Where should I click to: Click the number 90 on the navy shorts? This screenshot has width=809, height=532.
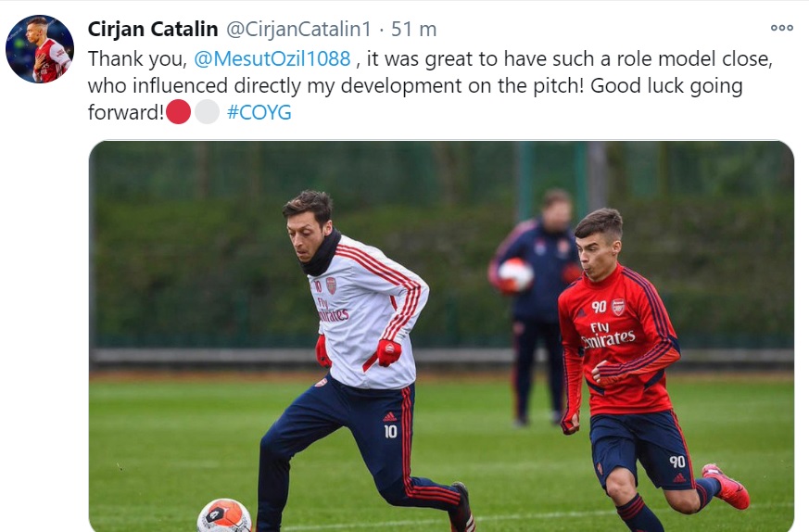[x=676, y=462]
